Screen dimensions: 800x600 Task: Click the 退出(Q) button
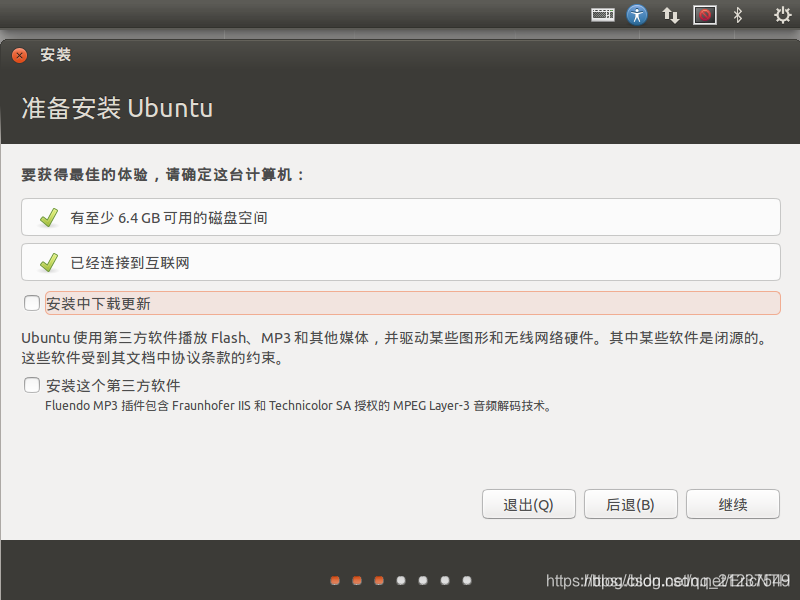pyautogui.click(x=529, y=504)
